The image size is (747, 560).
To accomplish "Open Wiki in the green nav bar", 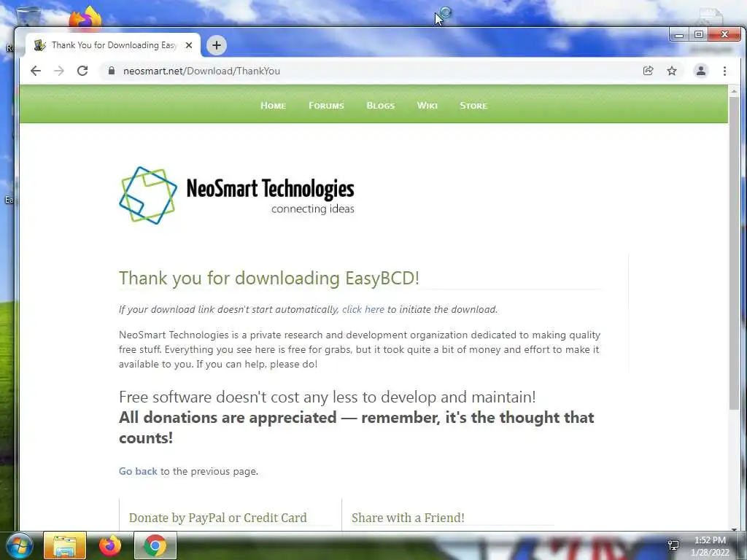I will pyautogui.click(x=427, y=106).
